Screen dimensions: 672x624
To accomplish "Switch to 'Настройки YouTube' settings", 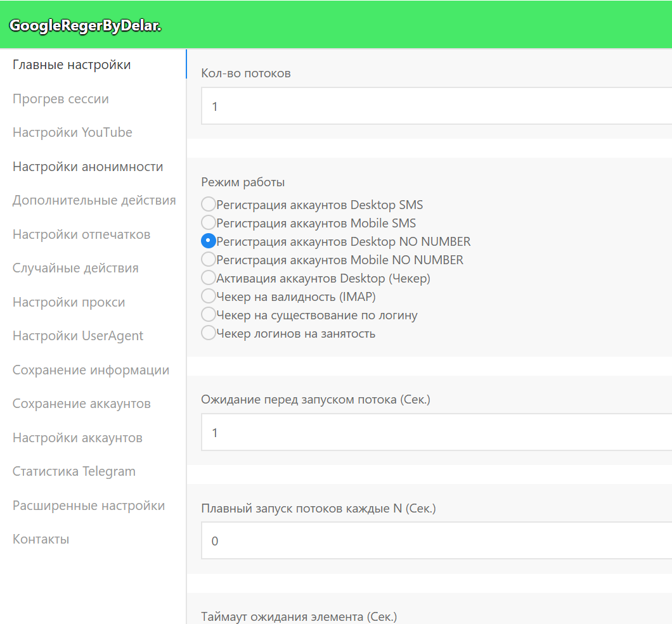I will click(72, 132).
